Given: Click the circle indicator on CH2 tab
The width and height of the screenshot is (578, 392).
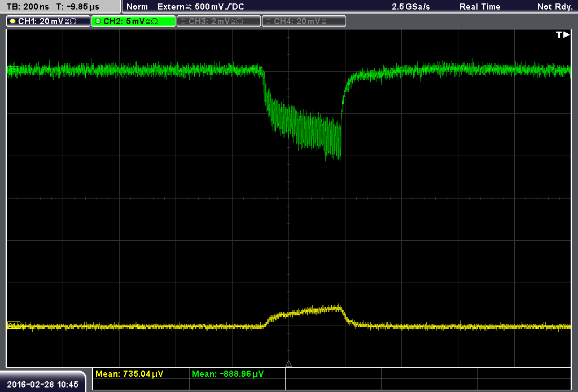Looking at the screenshot, I should coord(98,21).
